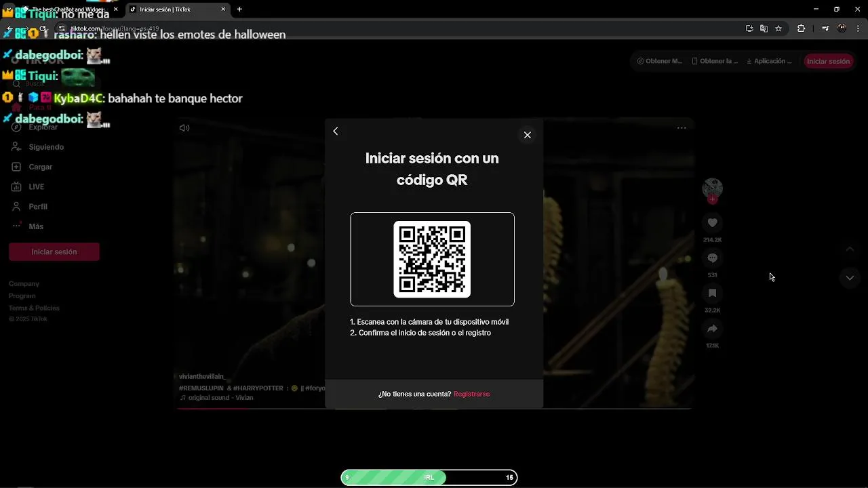Viewport: 868px width, 488px height.
Task: Open the video's three-dot options menu
Action: (682, 127)
